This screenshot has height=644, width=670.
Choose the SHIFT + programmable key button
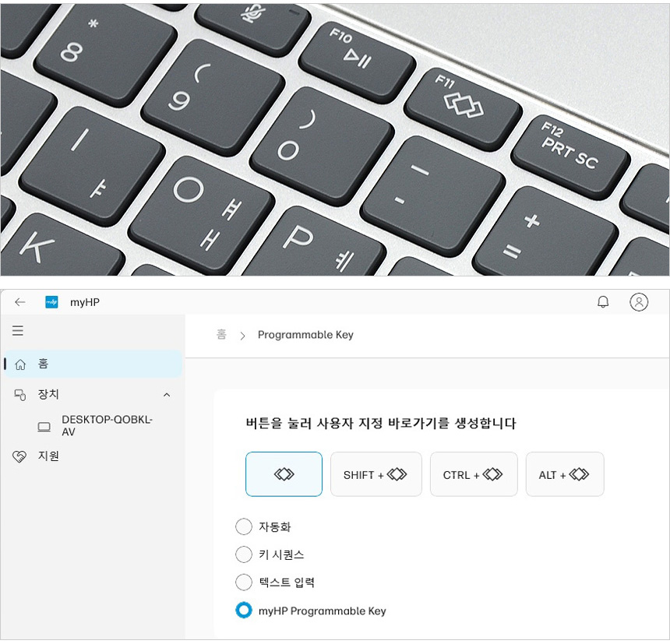(376, 474)
